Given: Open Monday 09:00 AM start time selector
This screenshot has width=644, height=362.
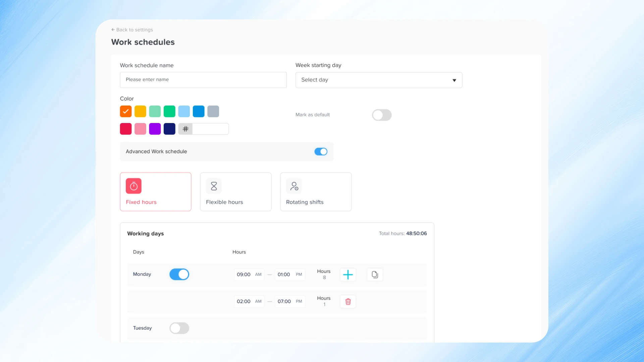Looking at the screenshot, I should pyautogui.click(x=249, y=275).
